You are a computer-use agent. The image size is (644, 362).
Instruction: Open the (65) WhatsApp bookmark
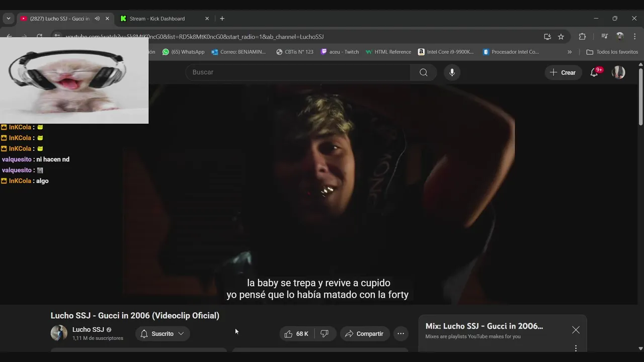tap(183, 52)
